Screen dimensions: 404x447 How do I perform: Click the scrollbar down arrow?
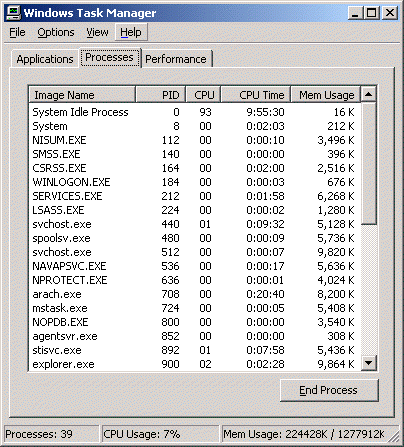coord(369,362)
